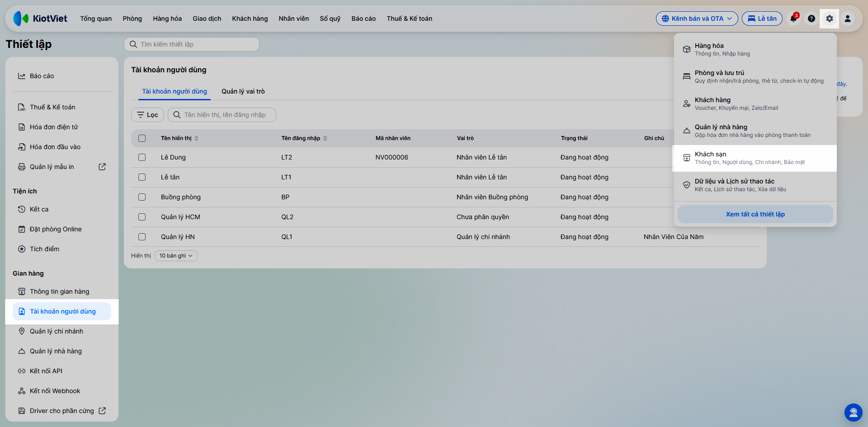Click the help question mark icon

(811, 19)
